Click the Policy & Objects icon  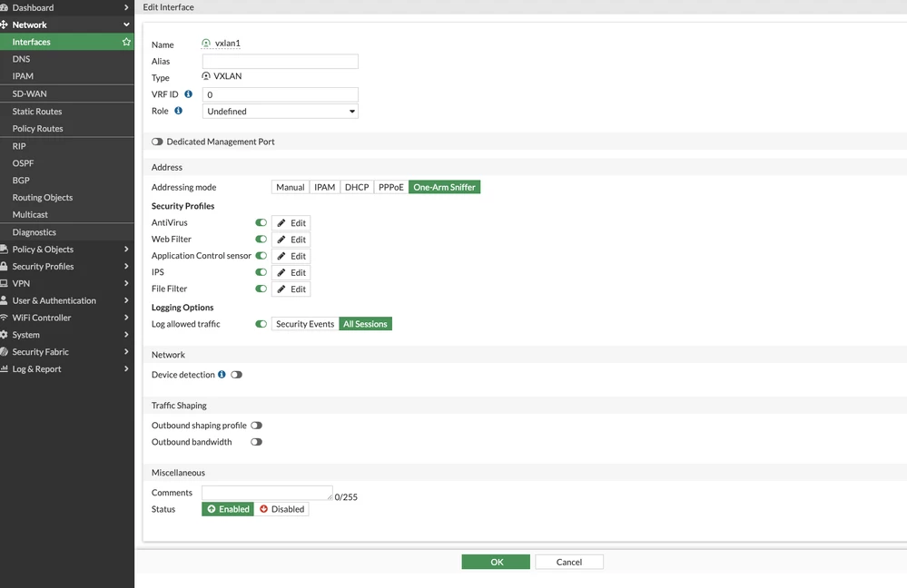coord(4,250)
